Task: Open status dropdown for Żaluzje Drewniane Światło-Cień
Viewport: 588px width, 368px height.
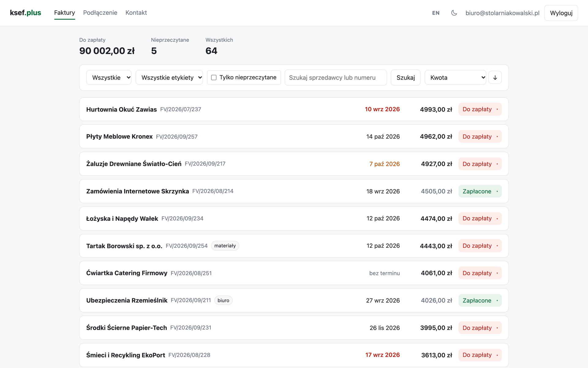Action: point(480,164)
